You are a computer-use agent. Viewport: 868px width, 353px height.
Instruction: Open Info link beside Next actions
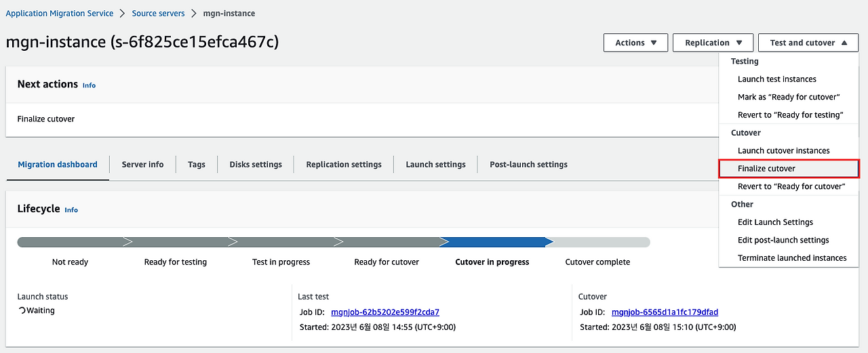(89, 85)
